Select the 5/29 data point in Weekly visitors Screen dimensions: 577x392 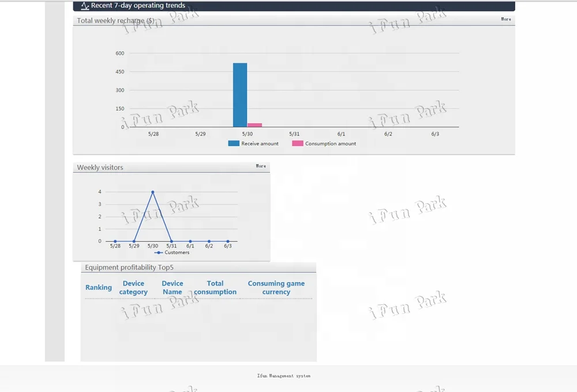(134, 242)
